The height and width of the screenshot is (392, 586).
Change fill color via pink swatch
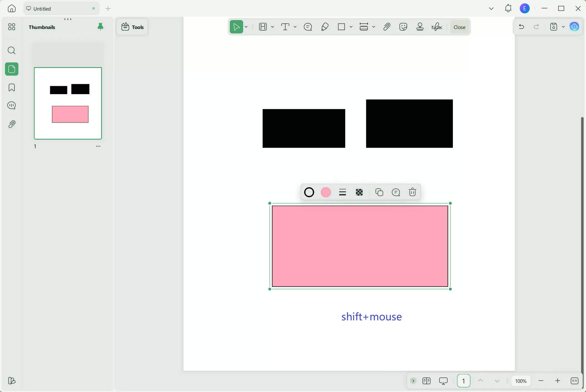326,192
